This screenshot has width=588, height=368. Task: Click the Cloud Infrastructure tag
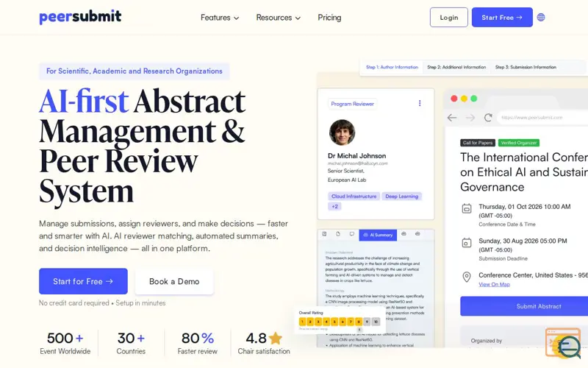pyautogui.click(x=354, y=197)
